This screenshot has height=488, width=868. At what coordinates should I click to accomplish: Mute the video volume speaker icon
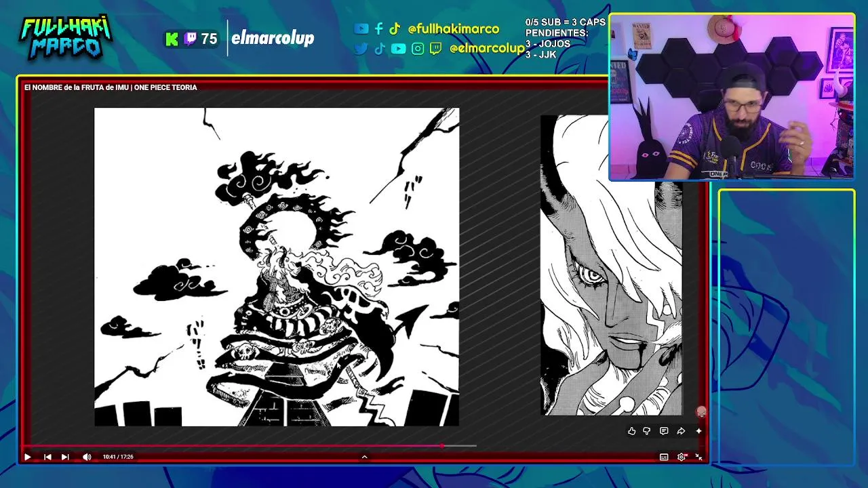(87, 457)
